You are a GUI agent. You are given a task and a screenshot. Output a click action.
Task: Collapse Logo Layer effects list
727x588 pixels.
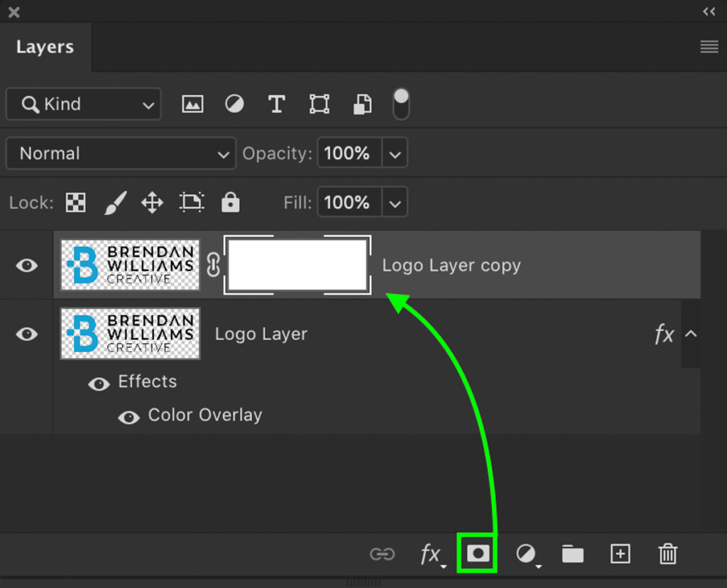pyautogui.click(x=691, y=334)
